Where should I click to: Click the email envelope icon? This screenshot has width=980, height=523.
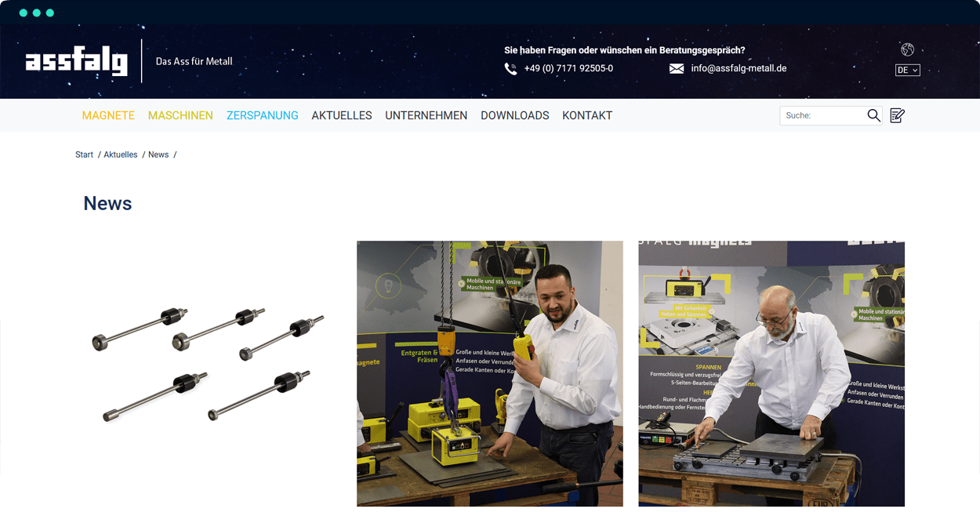[677, 69]
